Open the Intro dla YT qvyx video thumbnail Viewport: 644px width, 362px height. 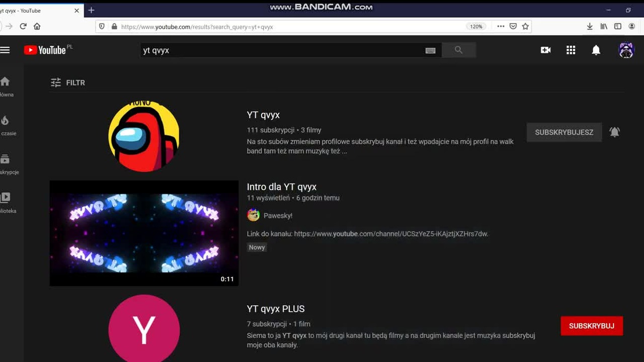point(144,233)
